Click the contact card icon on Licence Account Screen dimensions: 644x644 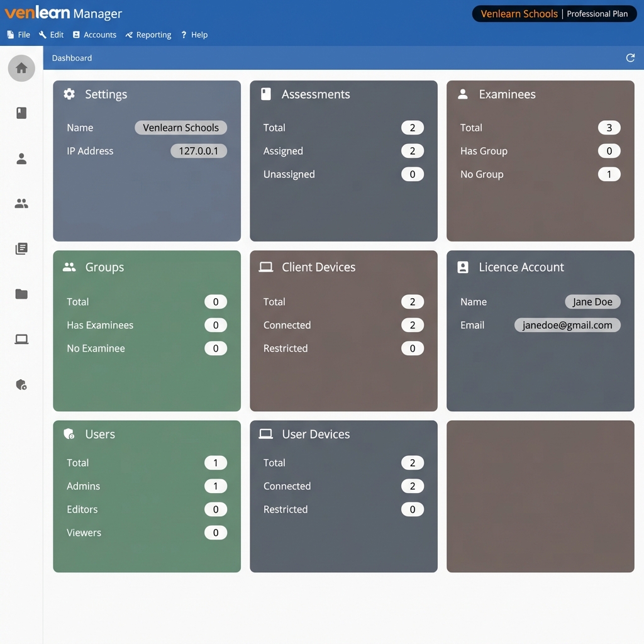[x=462, y=267]
